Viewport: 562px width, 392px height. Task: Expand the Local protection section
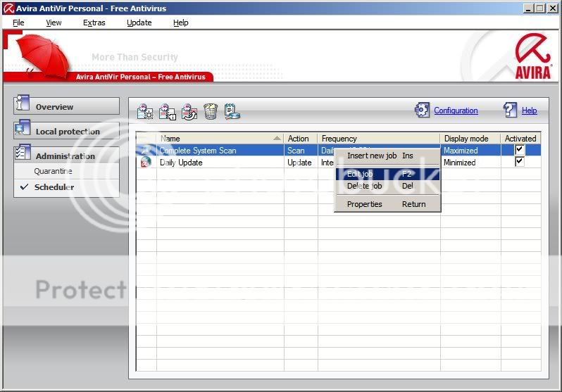[66, 131]
